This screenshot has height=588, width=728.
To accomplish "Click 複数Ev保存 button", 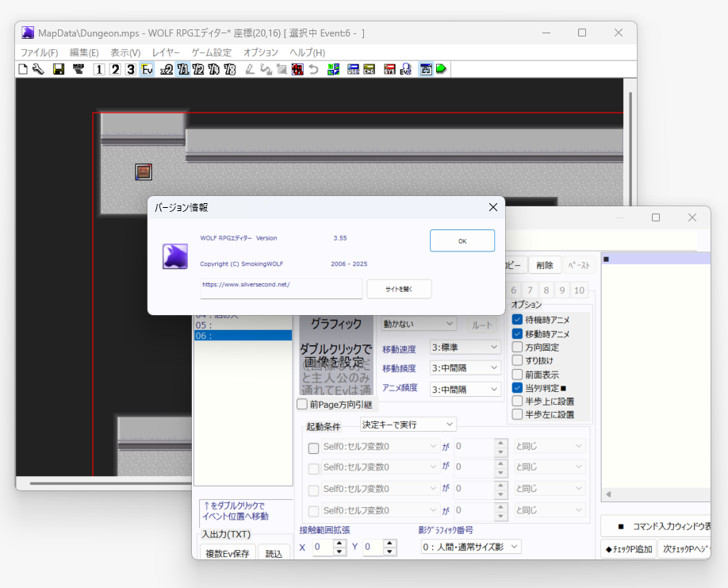I will [228, 553].
